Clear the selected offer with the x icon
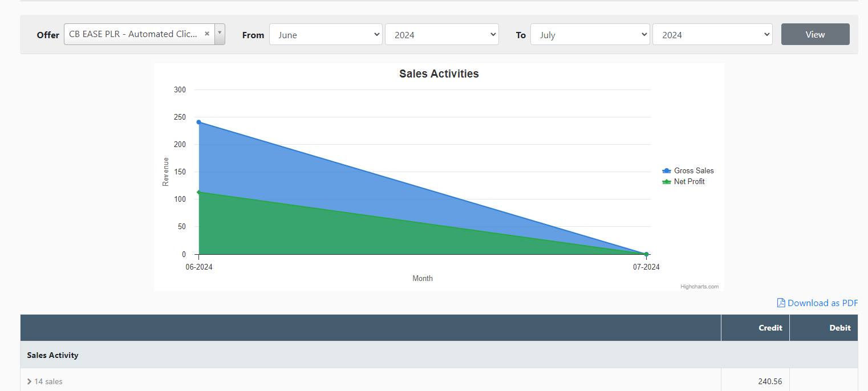Viewport: 868px width, 391px height. 207,34
